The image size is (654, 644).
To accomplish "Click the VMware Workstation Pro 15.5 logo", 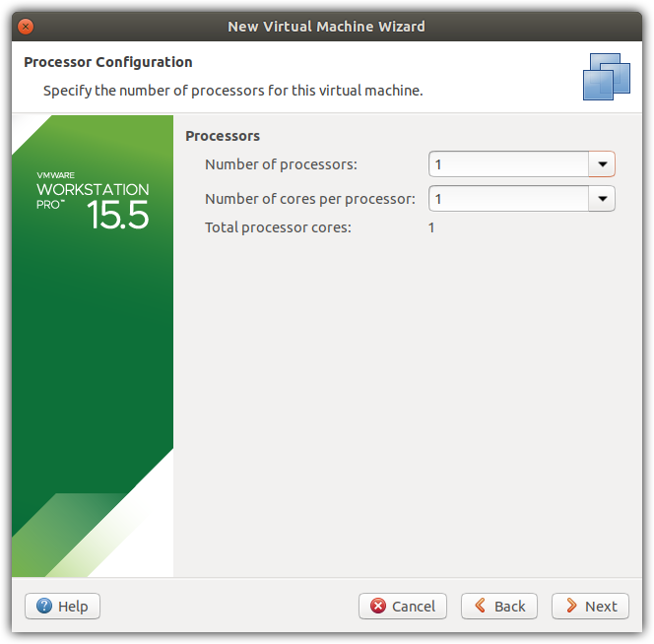I will pos(93,200).
